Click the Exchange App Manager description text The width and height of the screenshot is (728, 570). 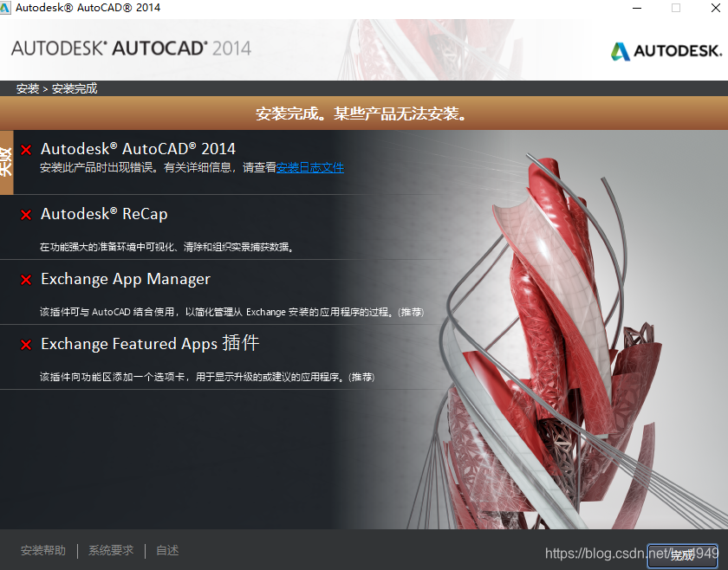(x=231, y=312)
